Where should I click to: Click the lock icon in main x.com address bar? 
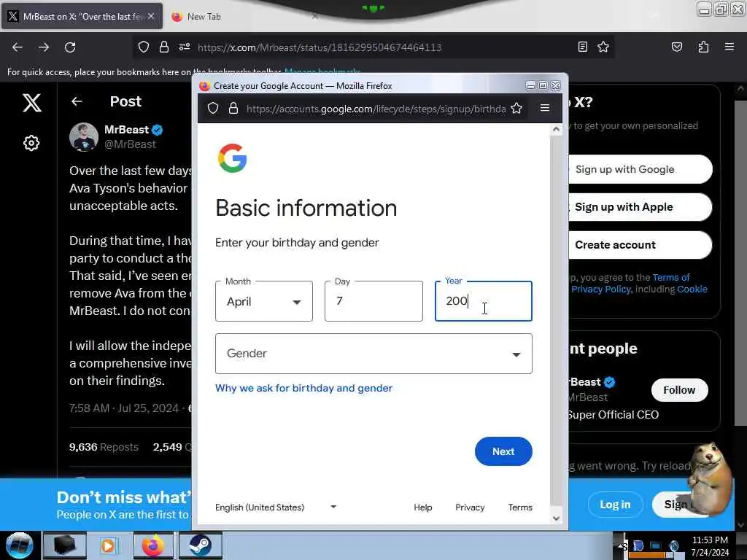(x=164, y=47)
